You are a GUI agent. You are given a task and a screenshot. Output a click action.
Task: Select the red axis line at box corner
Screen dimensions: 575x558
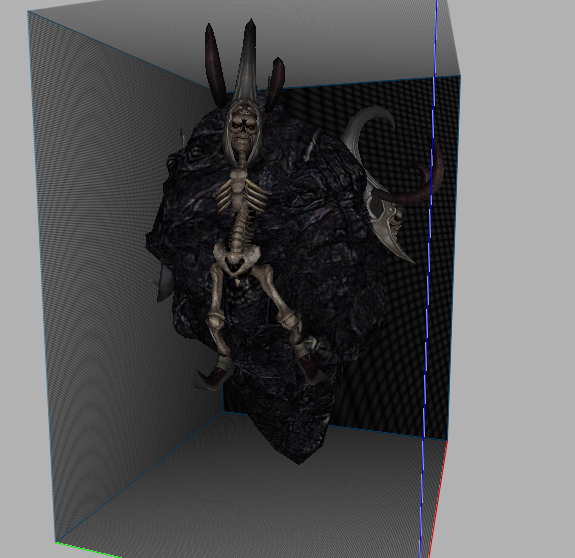[x=439, y=499]
